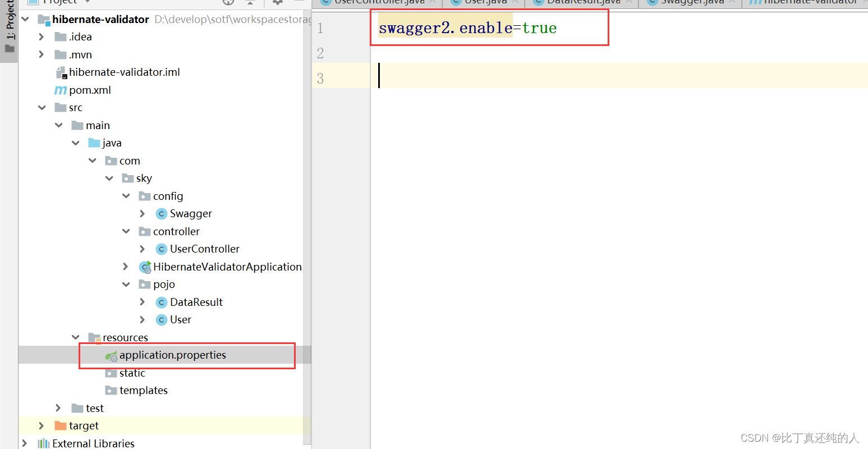Expand the .idea folder

[41, 36]
